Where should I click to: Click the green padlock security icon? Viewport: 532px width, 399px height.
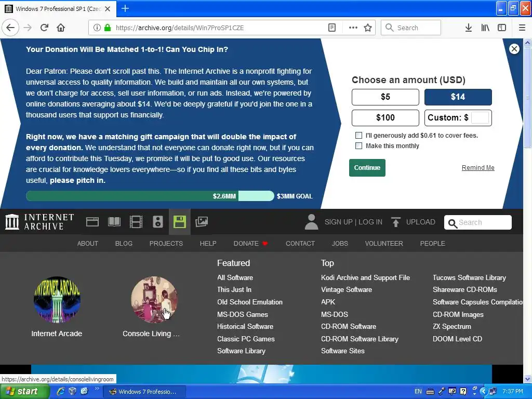[108, 28]
